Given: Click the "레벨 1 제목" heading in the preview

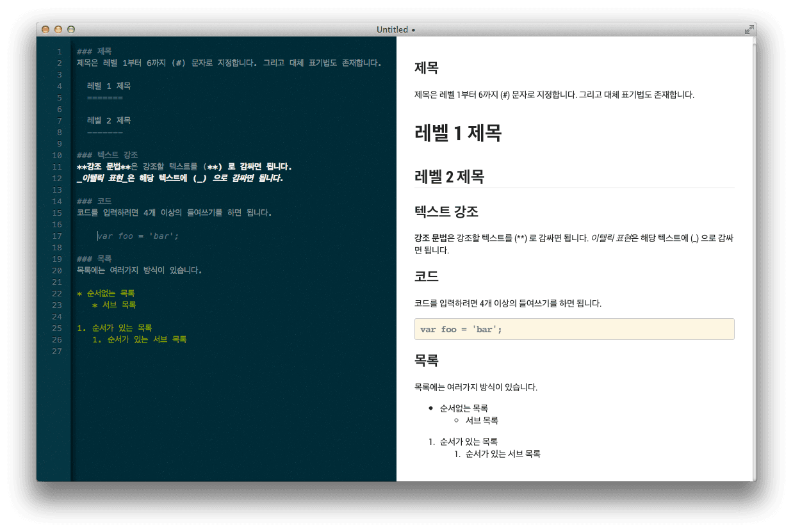Looking at the screenshot, I should pyautogui.click(x=458, y=133).
